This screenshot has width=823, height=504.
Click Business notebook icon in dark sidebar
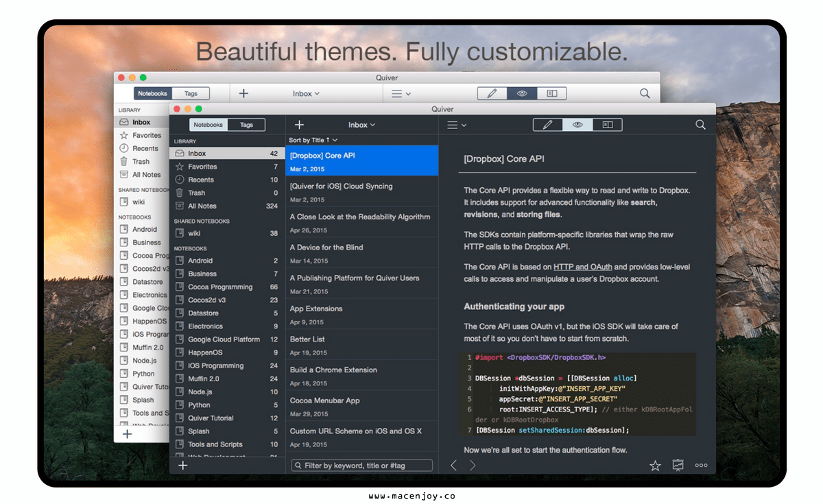(180, 274)
